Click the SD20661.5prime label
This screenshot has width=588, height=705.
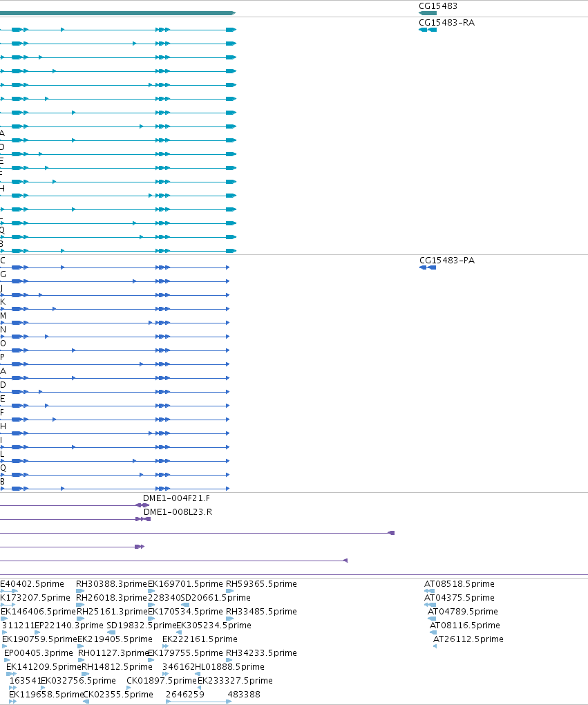click(x=216, y=598)
